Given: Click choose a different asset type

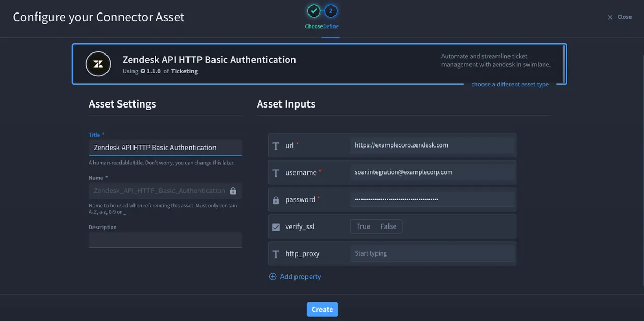Looking at the screenshot, I should click(x=510, y=84).
